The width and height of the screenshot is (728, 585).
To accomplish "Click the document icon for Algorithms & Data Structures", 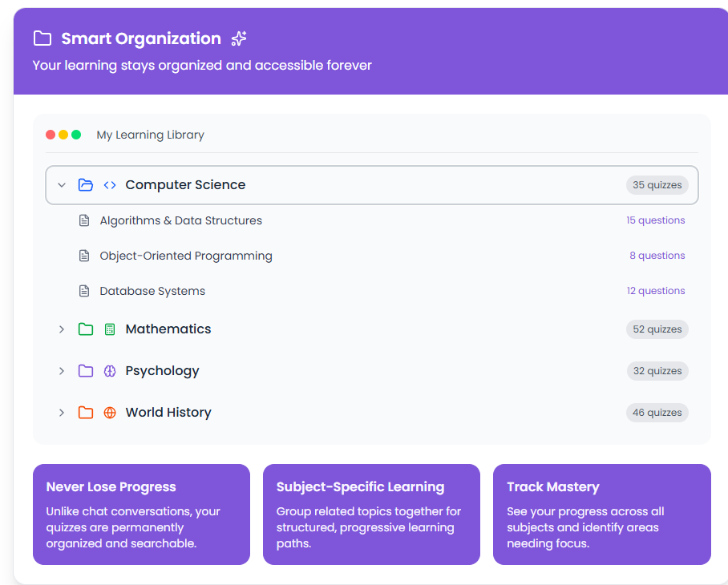I will (x=84, y=220).
